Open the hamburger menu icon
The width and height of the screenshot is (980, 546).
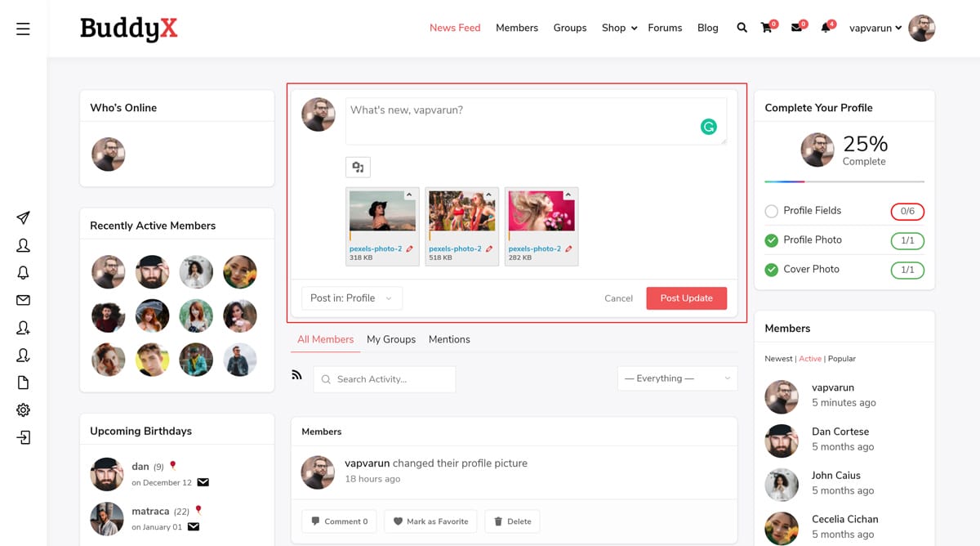click(x=23, y=29)
